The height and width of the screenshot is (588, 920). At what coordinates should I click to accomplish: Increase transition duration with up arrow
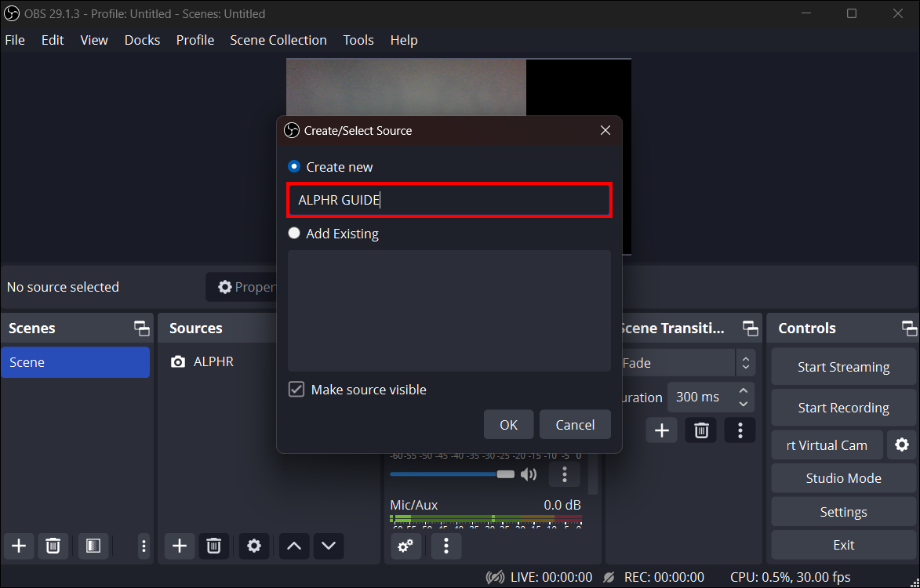click(744, 390)
